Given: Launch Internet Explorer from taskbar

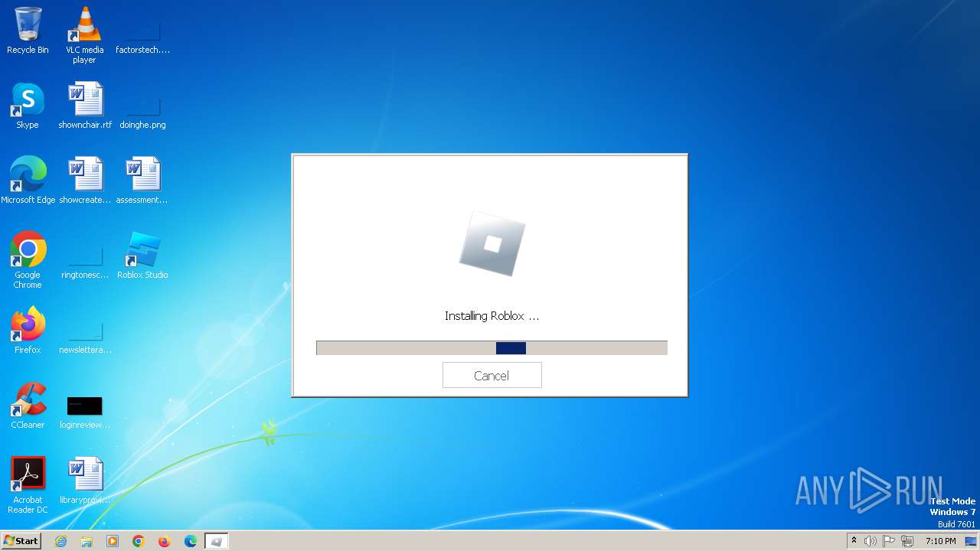Looking at the screenshot, I should click(60, 541).
